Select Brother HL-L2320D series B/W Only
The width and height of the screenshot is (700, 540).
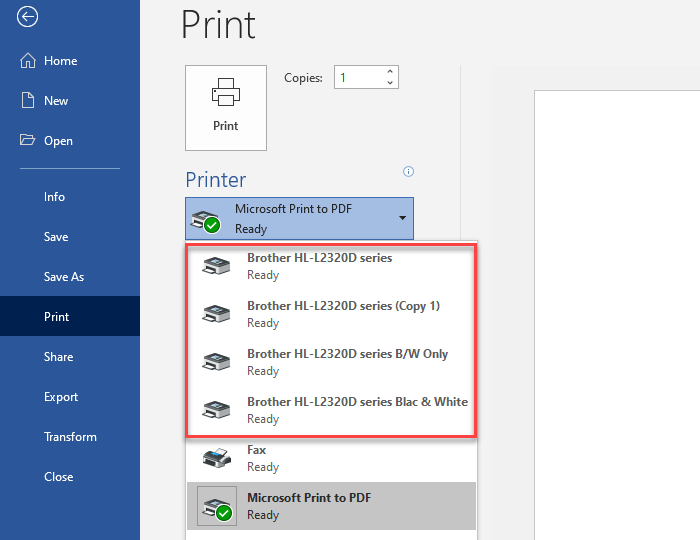pyautogui.click(x=331, y=362)
